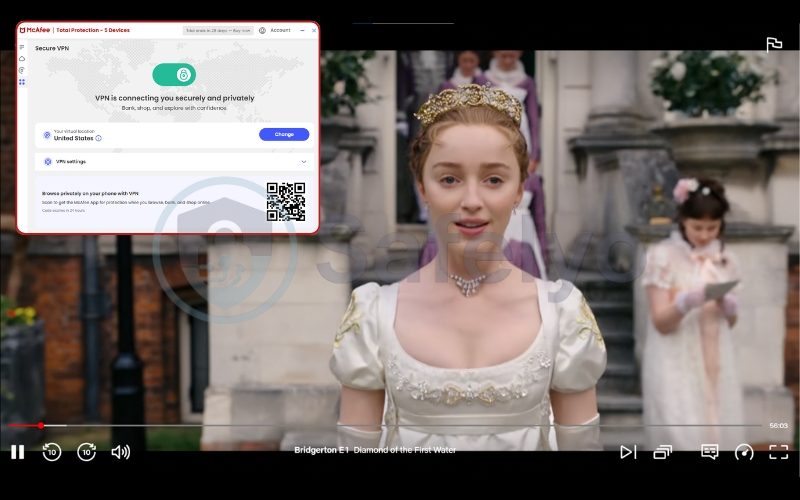Image resolution: width=800 pixels, height=500 pixels.
Task: Open the McAfee apps grid icon
Action: pyautogui.click(x=22, y=82)
